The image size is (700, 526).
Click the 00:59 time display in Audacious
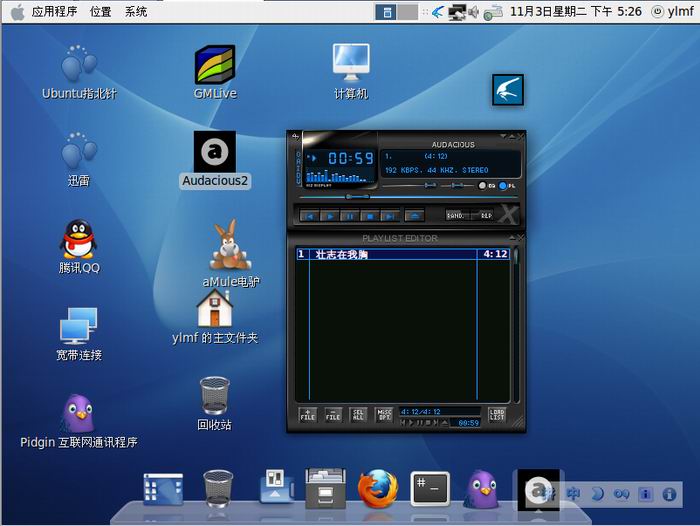(x=351, y=158)
